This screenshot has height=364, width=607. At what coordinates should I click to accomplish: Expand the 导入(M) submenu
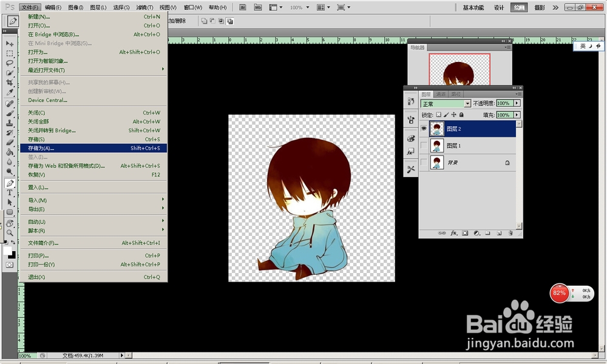click(93, 200)
